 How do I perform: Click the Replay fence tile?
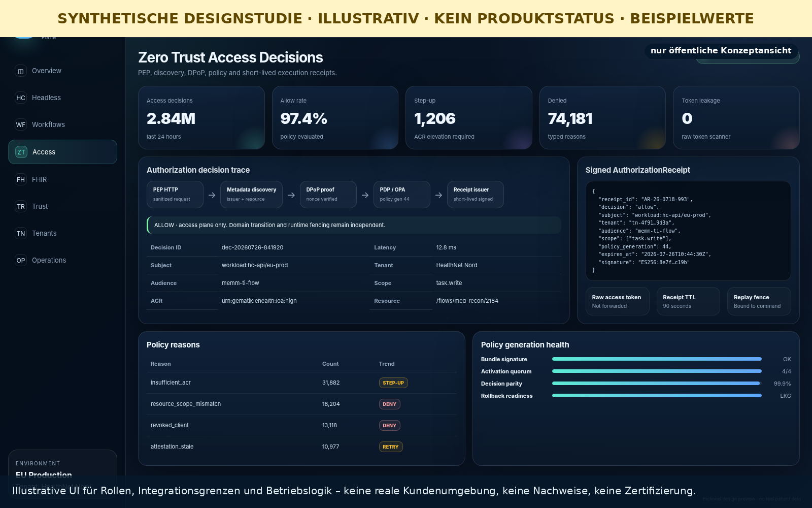coord(759,301)
